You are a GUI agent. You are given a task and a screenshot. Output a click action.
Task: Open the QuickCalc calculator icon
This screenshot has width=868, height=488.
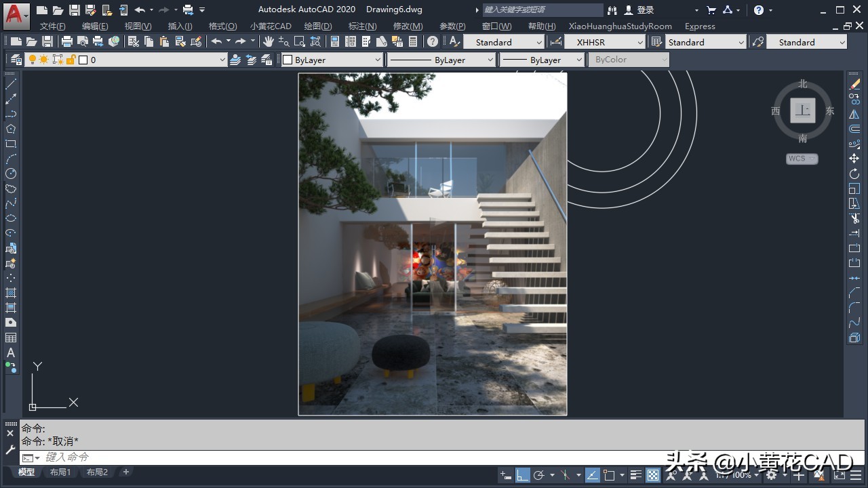[x=413, y=41]
